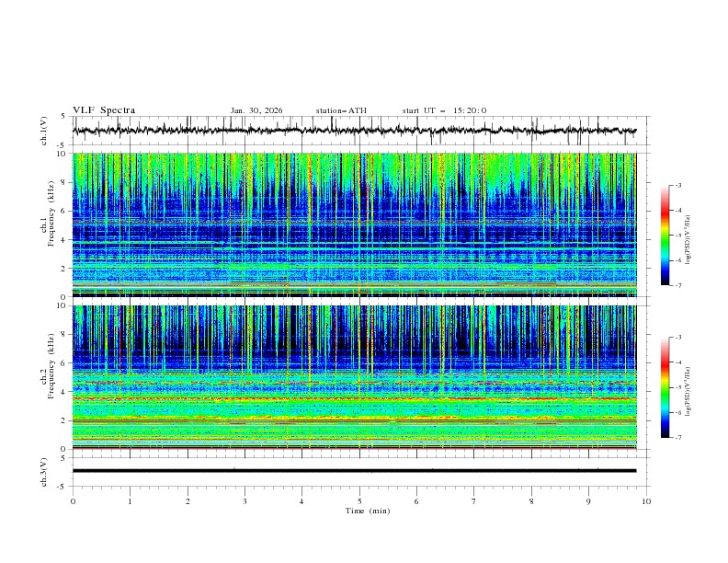Viewport: 728px width, 563px height.
Task: Click the ch.1 spectrogram color scale bar
Action: pos(665,236)
